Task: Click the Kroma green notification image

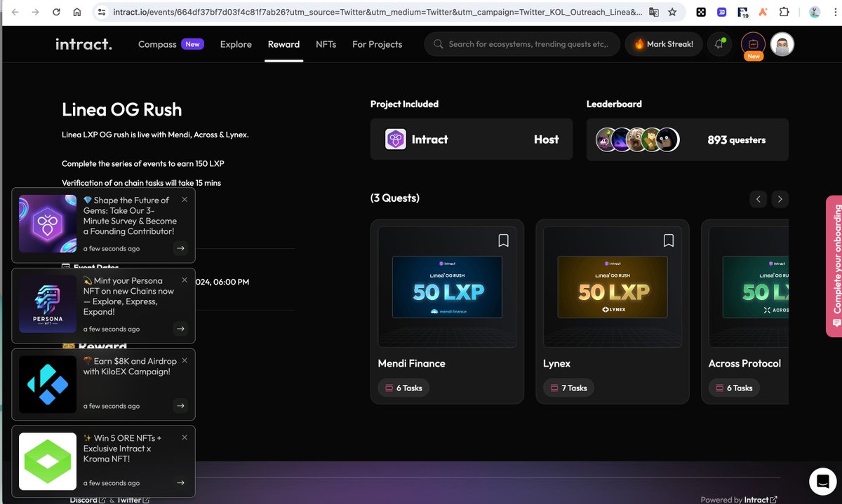Action: (48, 461)
